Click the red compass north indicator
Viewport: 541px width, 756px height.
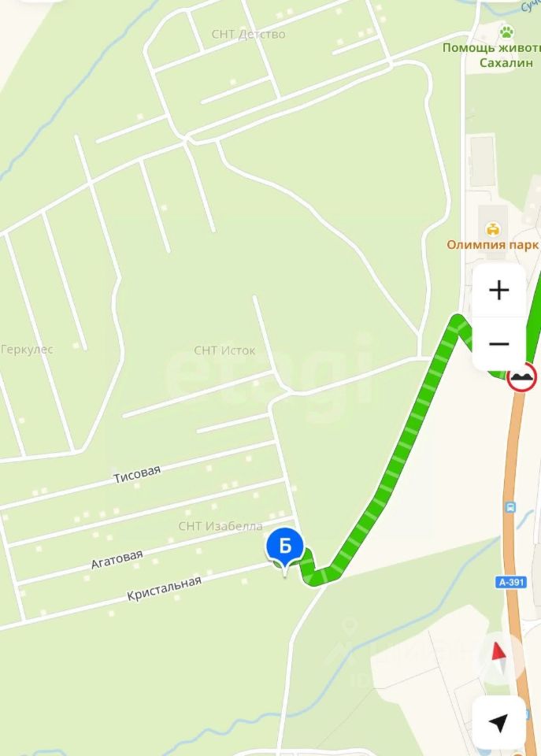tap(499, 658)
